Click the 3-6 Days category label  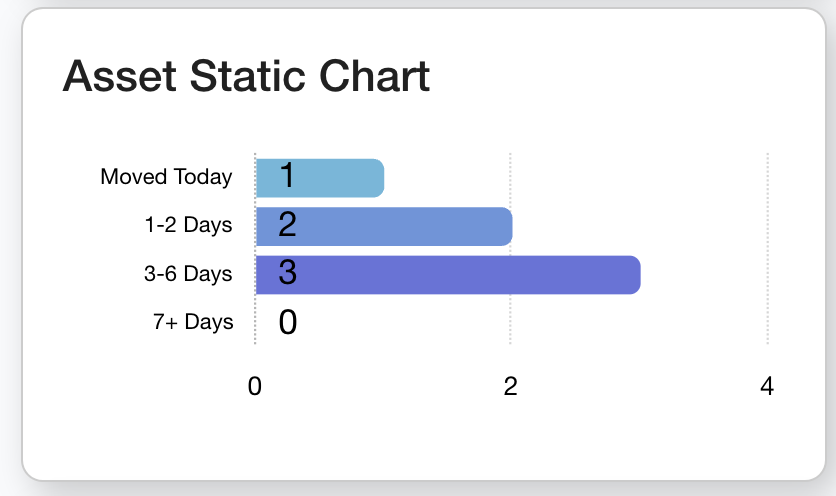pos(188,274)
